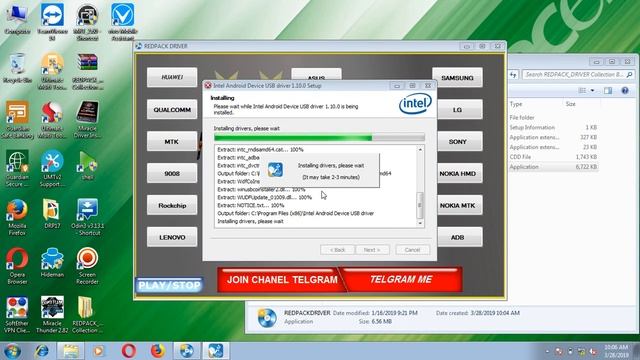Open Miracle Thunder 2.82 shortcut
This screenshot has width=640, height=360.
pos(52,314)
